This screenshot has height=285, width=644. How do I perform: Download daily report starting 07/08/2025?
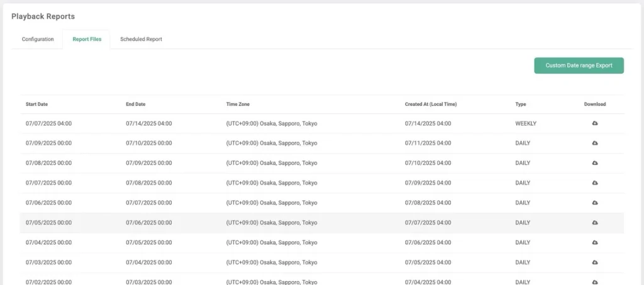coord(595,163)
